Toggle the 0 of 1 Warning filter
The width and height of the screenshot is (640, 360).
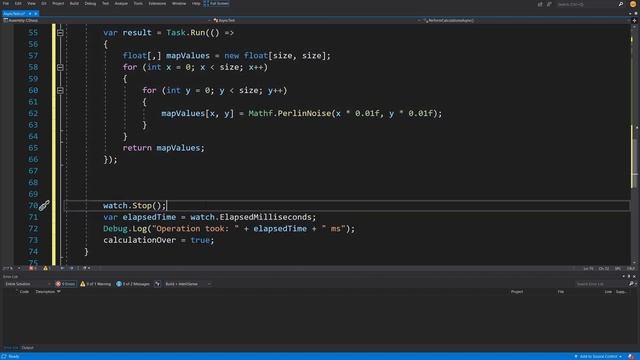(96, 284)
